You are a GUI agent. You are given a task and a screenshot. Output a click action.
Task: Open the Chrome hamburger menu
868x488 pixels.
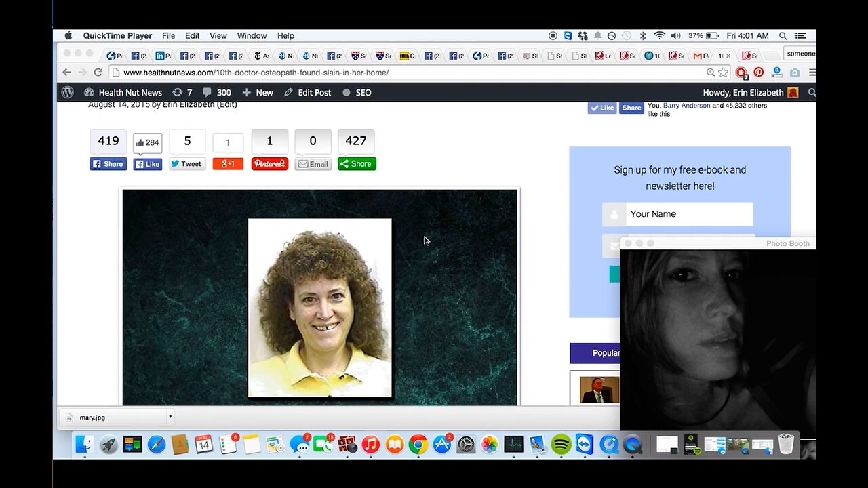coord(812,73)
